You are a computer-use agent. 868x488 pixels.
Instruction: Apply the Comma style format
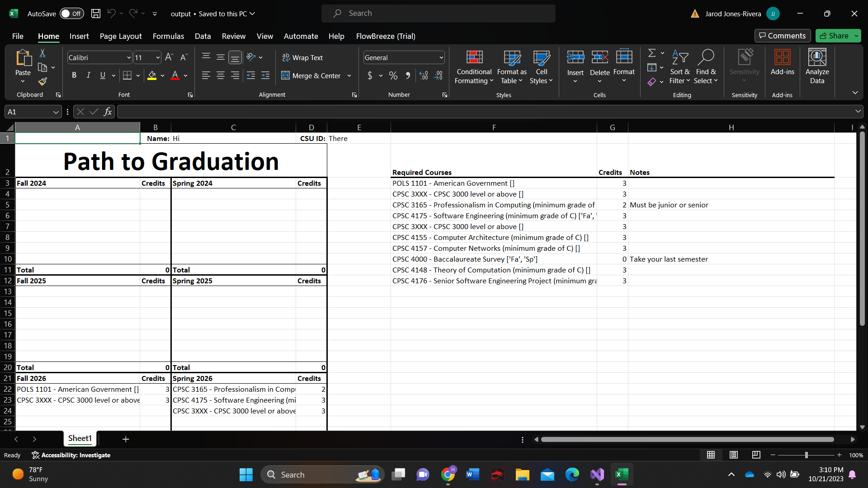408,75
